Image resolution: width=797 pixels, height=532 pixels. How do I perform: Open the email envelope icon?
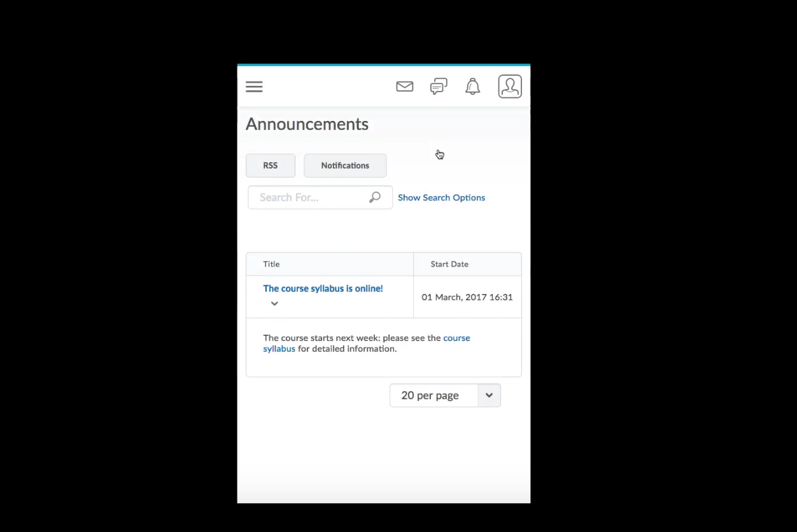point(405,87)
